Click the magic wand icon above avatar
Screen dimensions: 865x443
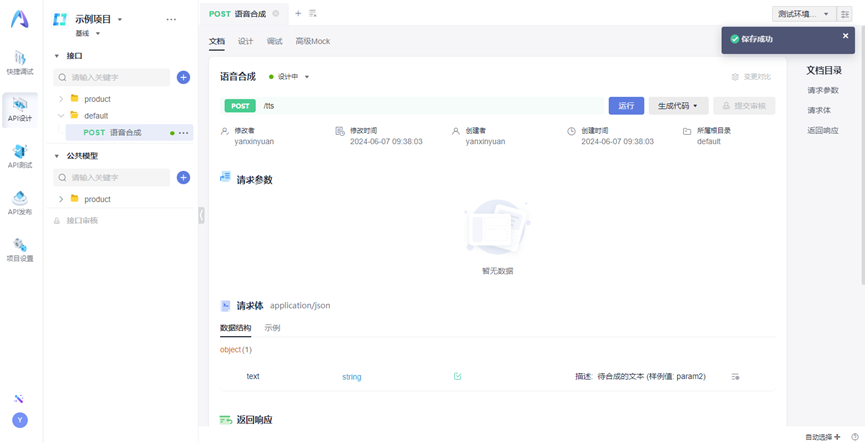click(19, 399)
